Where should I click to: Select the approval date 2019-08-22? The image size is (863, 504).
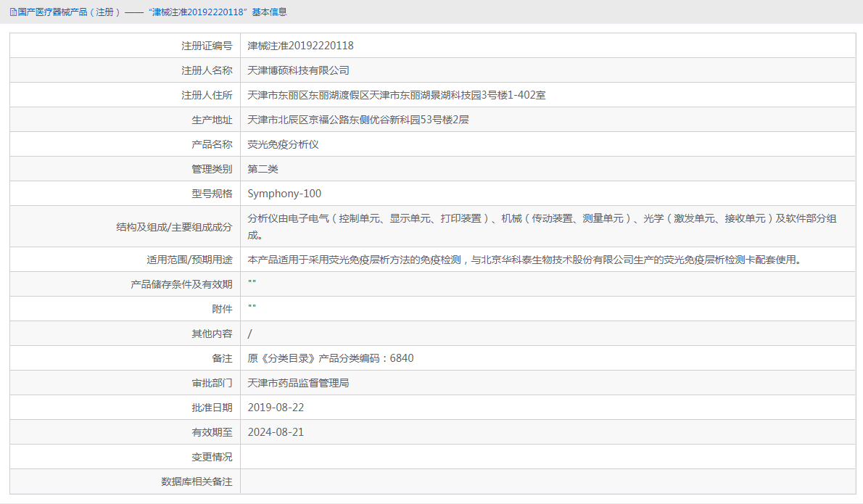coord(276,408)
